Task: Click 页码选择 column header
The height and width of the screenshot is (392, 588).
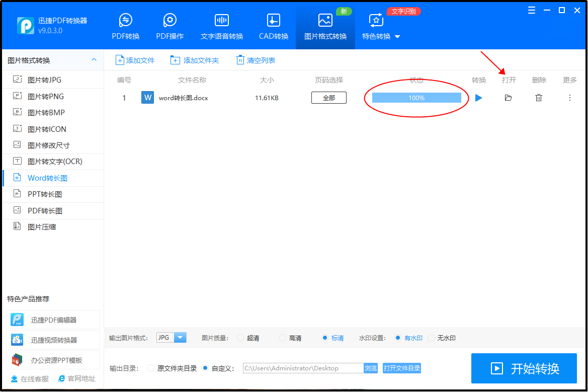Action: pos(329,80)
